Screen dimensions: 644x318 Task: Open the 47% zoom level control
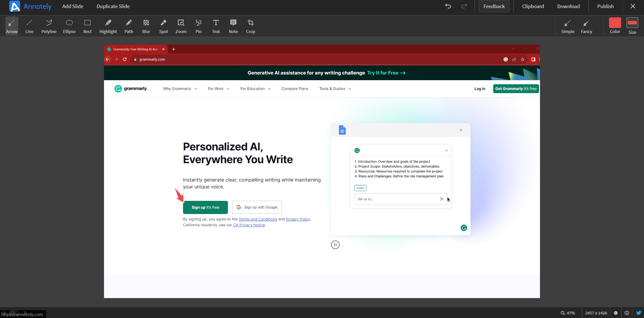(x=568, y=313)
